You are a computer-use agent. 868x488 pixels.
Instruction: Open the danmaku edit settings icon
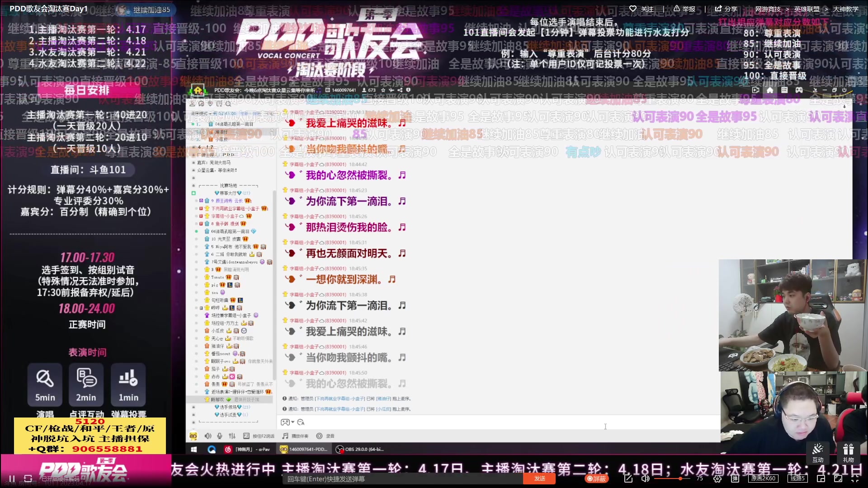[x=628, y=479]
